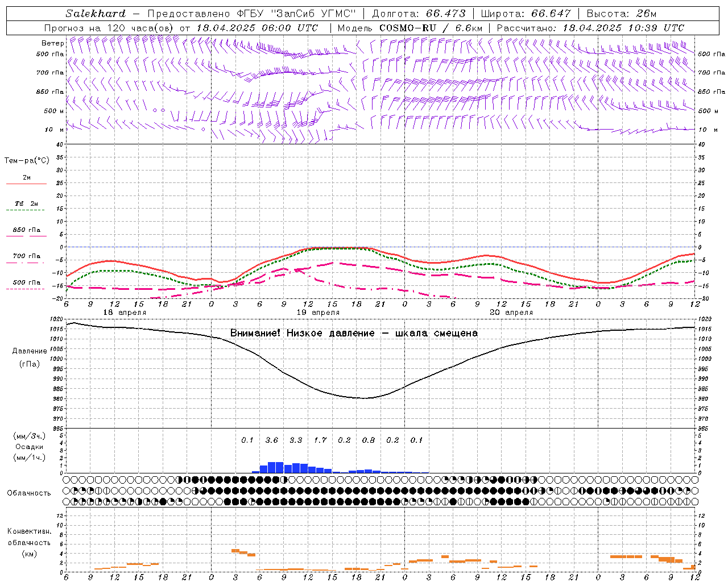Select 'Прогноз на 120 часа(ов)' forecast start text
The image size is (728, 582).
(110, 28)
